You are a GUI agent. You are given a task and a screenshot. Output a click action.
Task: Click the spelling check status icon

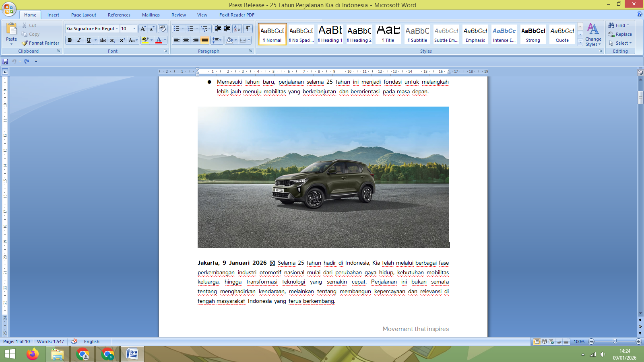[74, 341]
